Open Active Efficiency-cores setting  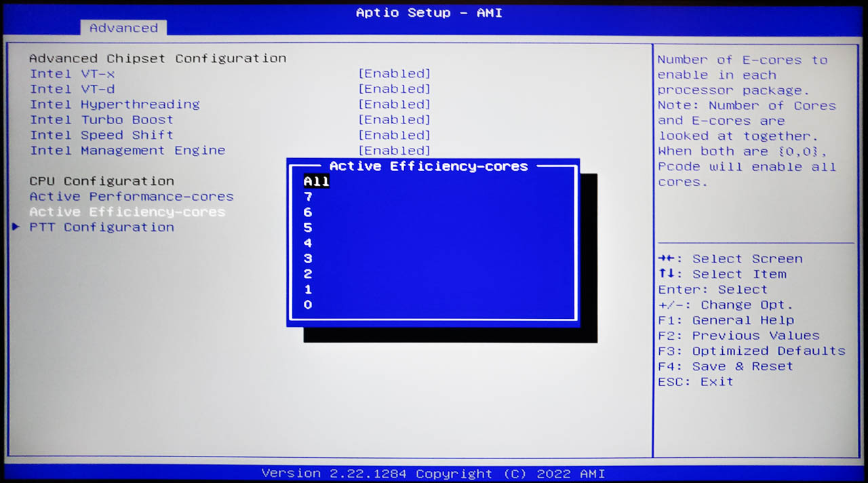tap(126, 212)
